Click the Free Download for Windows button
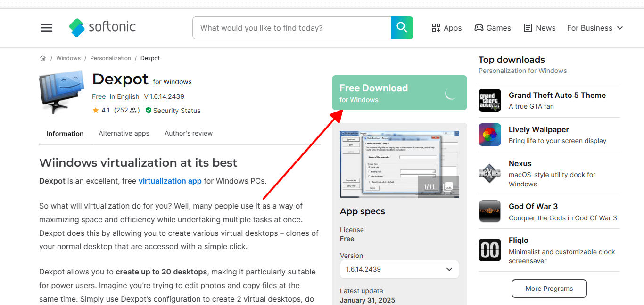The height and width of the screenshot is (305, 644). coord(399,93)
